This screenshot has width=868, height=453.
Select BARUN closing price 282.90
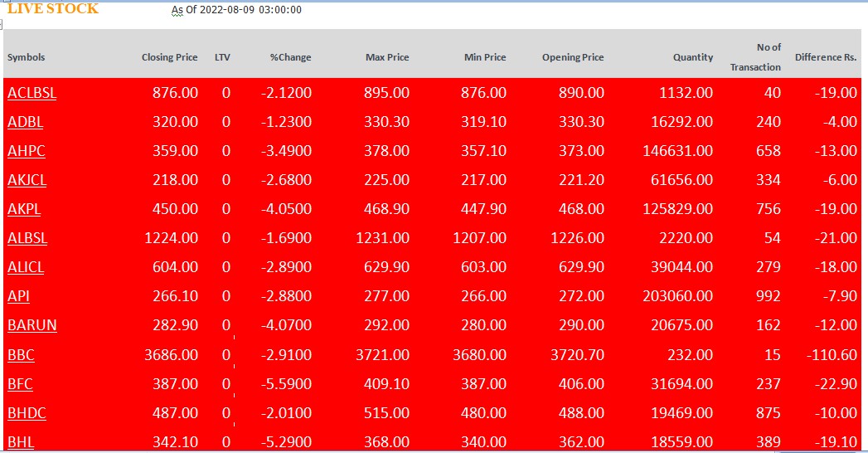[175, 325]
